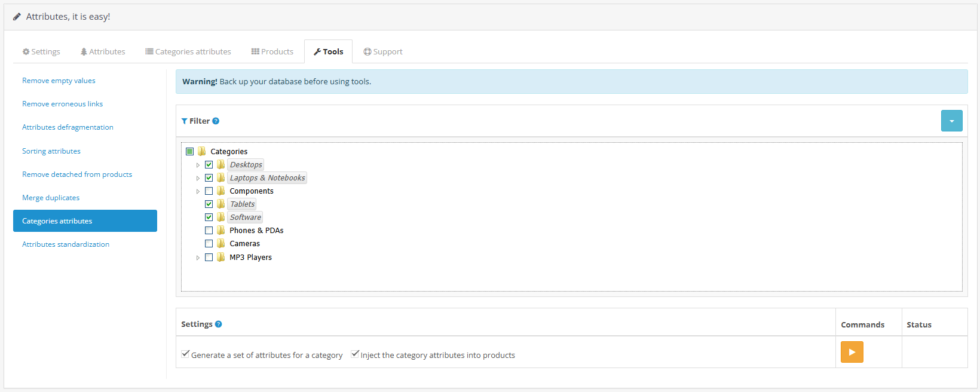980x392 pixels.
Task: Toggle the root Categories checkbox
Action: [189, 151]
